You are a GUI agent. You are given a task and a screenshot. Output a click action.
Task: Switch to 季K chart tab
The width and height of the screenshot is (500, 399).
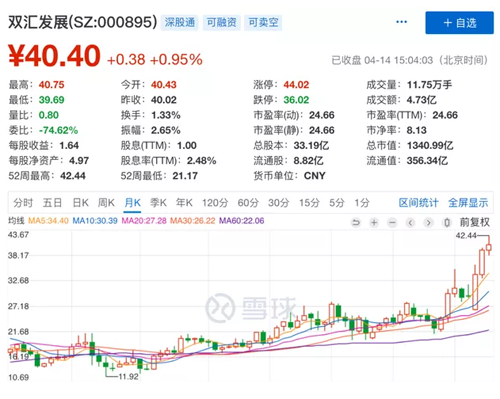158,203
